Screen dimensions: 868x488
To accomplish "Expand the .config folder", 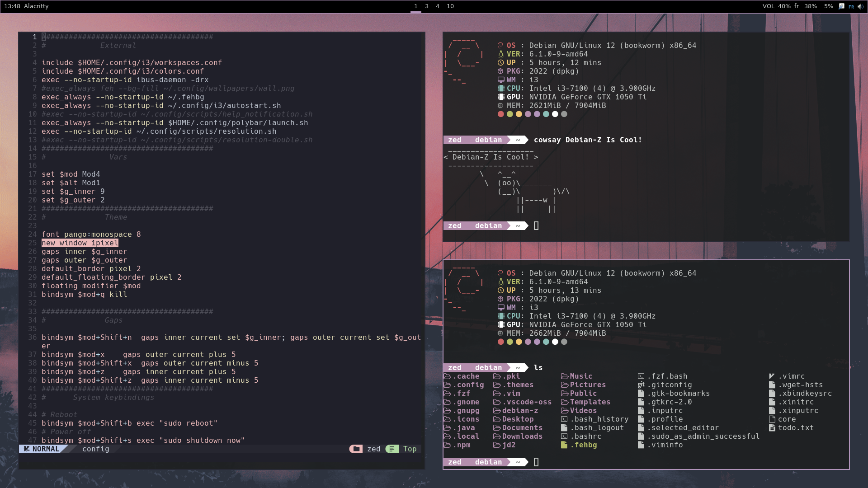I will tap(448, 385).
